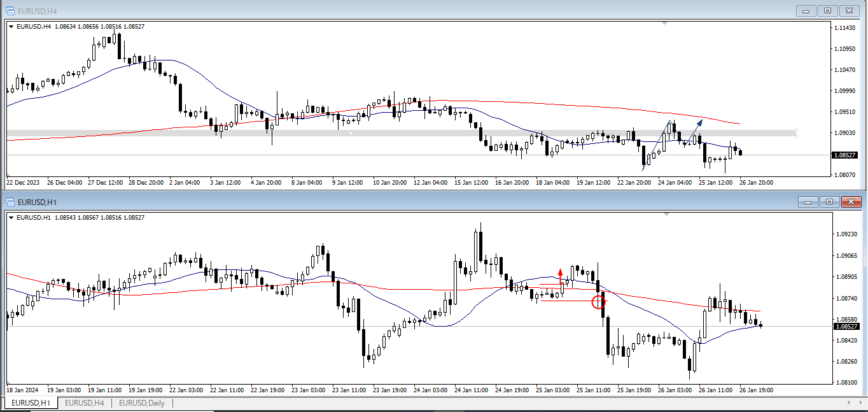This screenshot has height=412, width=868.
Task: Restore the EURUSD,H1 chart window
Action: pos(829,202)
